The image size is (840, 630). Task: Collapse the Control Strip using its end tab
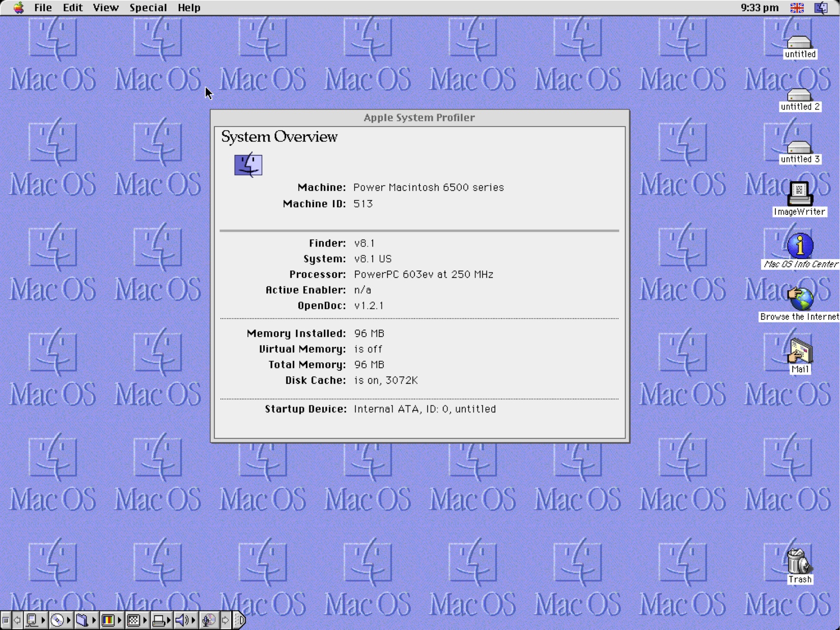(x=239, y=620)
